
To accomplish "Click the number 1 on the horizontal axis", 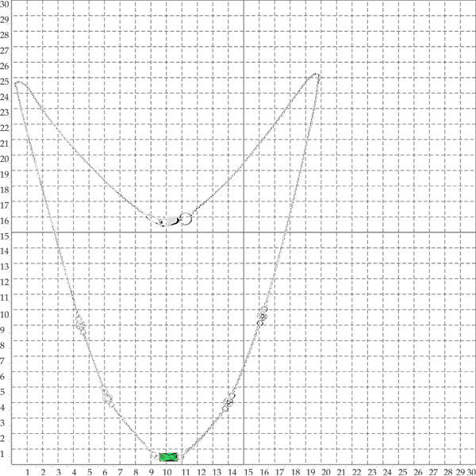I will coord(27,472).
